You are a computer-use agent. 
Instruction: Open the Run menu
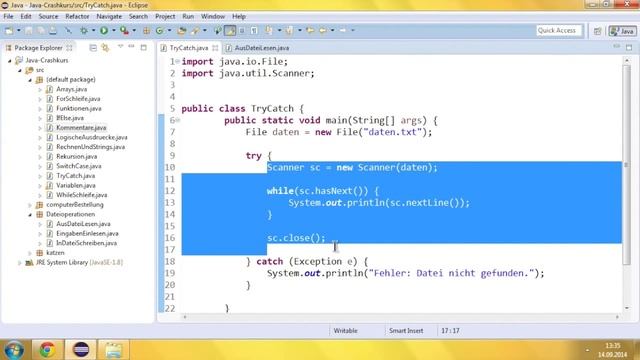(188, 16)
